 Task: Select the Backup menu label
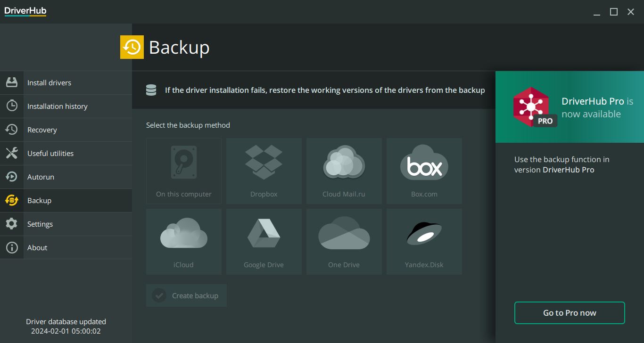coord(39,201)
